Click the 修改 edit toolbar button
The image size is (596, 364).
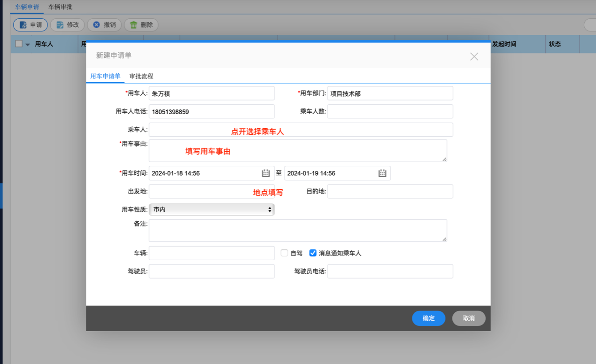coord(67,25)
